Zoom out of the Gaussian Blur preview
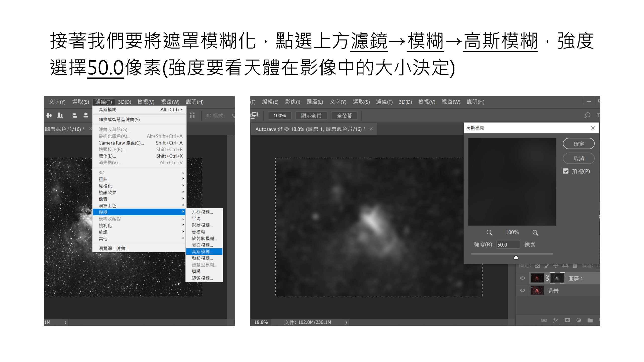This screenshot has height=362, width=644. (489, 232)
